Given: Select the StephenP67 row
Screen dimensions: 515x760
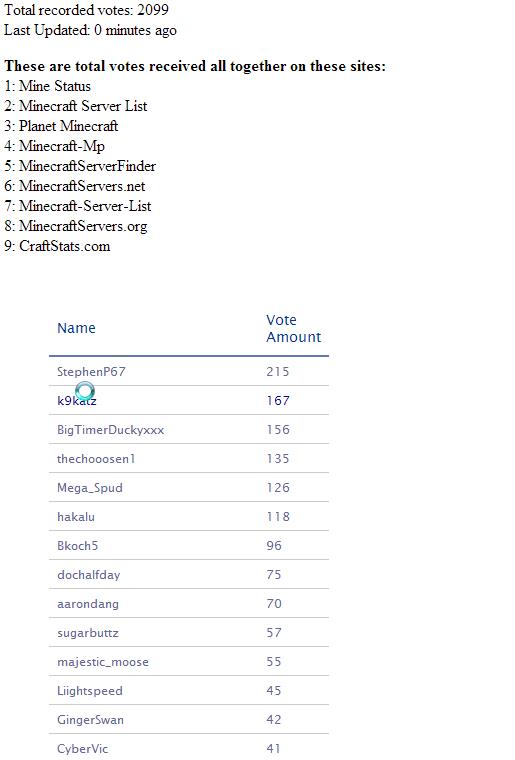Looking at the screenshot, I should coord(189,372).
